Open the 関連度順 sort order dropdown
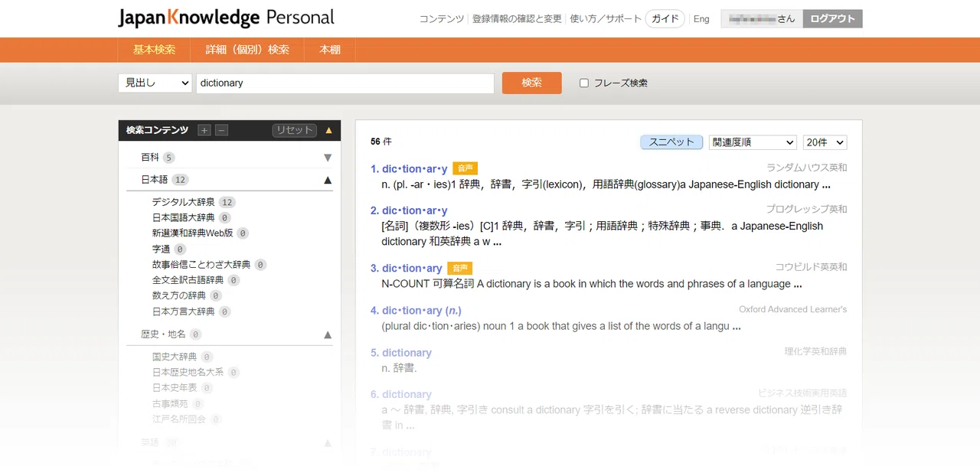The width and height of the screenshot is (980, 476). coord(753,142)
